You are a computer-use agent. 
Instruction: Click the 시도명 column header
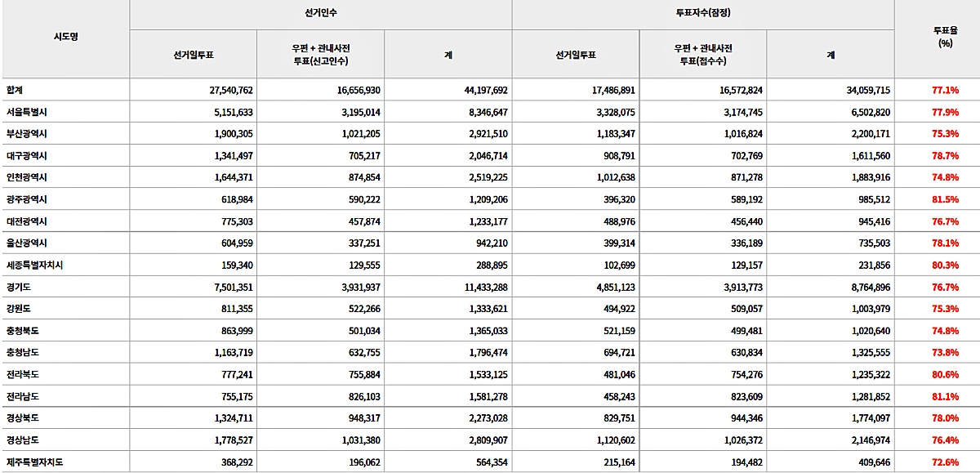pyautogui.click(x=65, y=37)
